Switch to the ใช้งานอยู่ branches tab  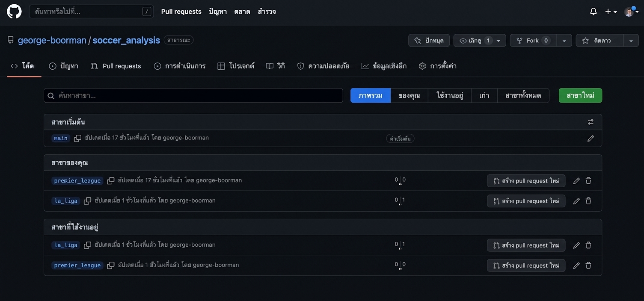[x=450, y=95]
